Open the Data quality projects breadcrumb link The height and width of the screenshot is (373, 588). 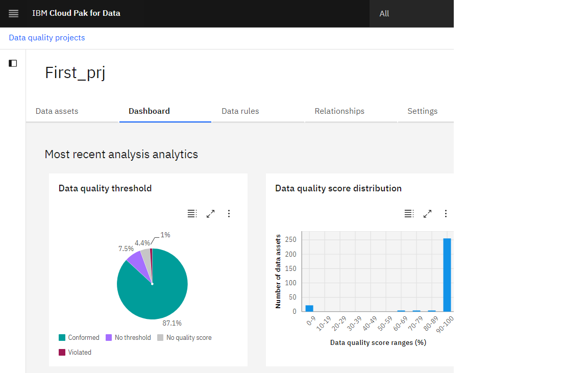coord(46,37)
